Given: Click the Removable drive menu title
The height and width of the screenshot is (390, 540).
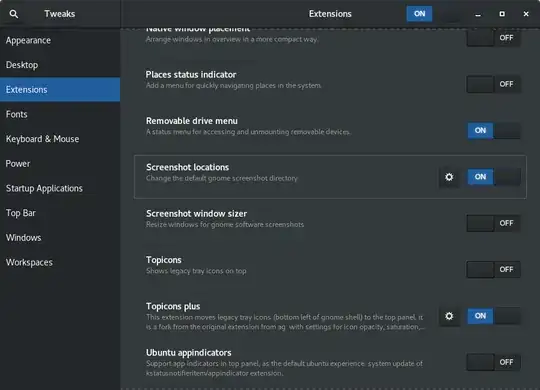Looking at the screenshot, I should click(191, 121).
